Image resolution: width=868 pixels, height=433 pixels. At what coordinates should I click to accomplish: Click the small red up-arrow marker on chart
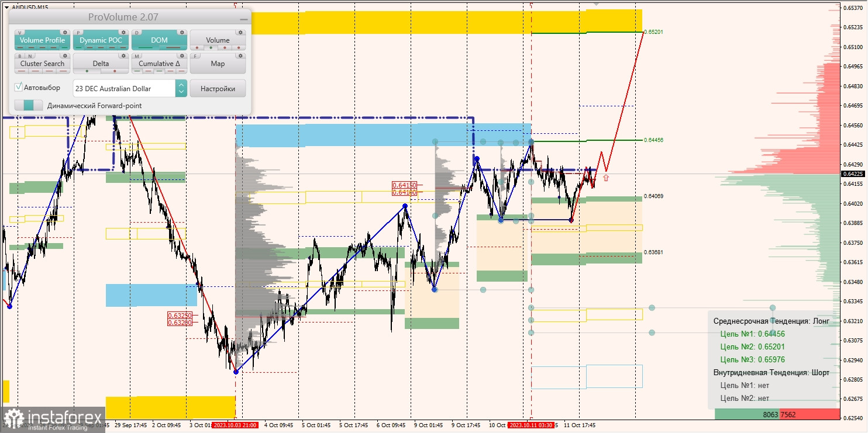click(606, 178)
